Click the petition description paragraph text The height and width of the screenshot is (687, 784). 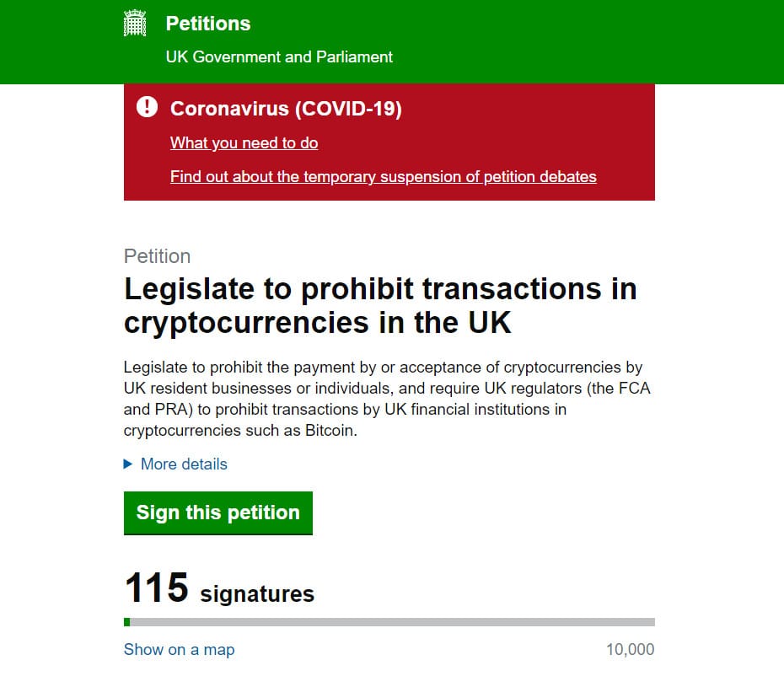tap(387, 399)
